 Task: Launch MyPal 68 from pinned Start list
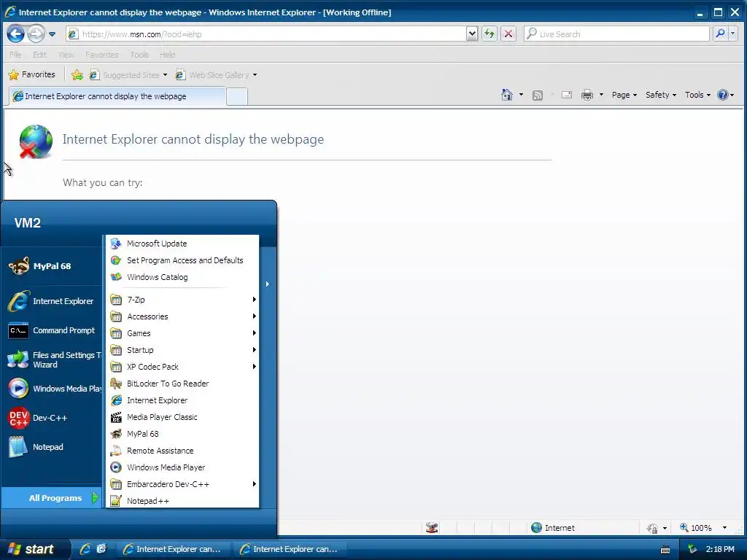[53, 266]
